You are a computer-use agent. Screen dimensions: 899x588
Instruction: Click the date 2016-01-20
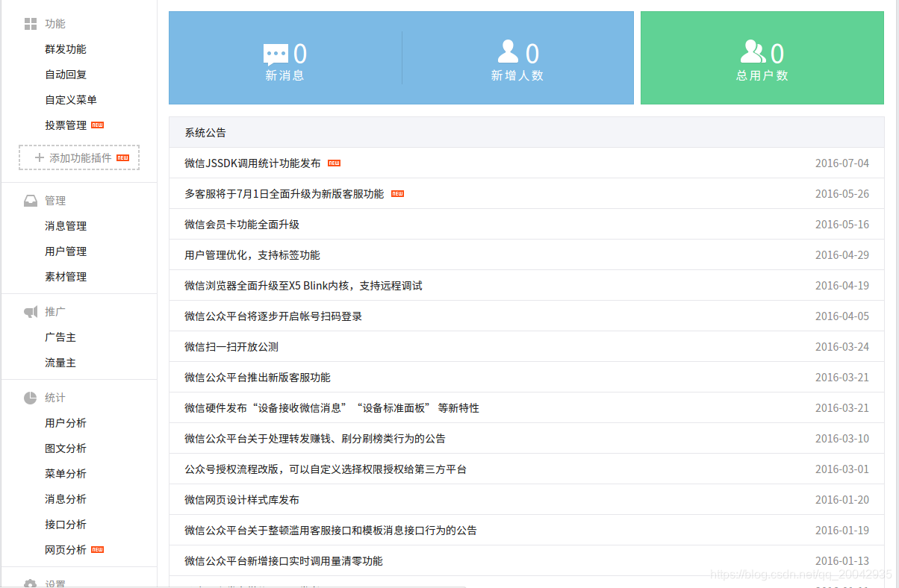point(842,500)
